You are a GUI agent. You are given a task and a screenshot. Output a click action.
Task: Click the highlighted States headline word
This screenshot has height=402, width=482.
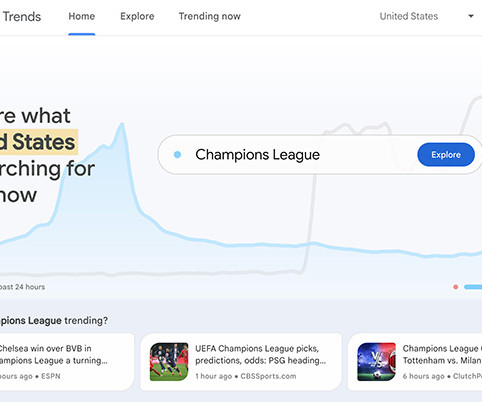tap(44, 142)
